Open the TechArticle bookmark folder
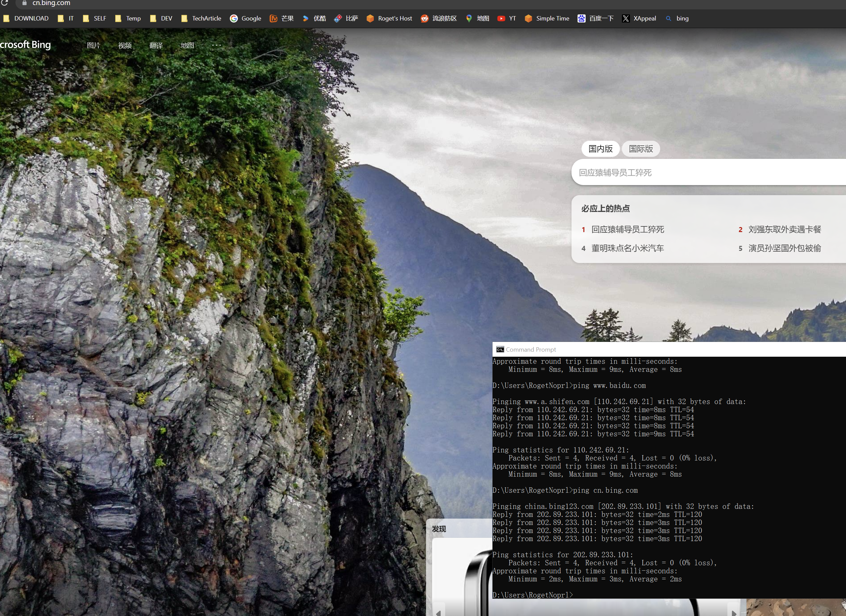This screenshot has width=846, height=616. (x=201, y=18)
